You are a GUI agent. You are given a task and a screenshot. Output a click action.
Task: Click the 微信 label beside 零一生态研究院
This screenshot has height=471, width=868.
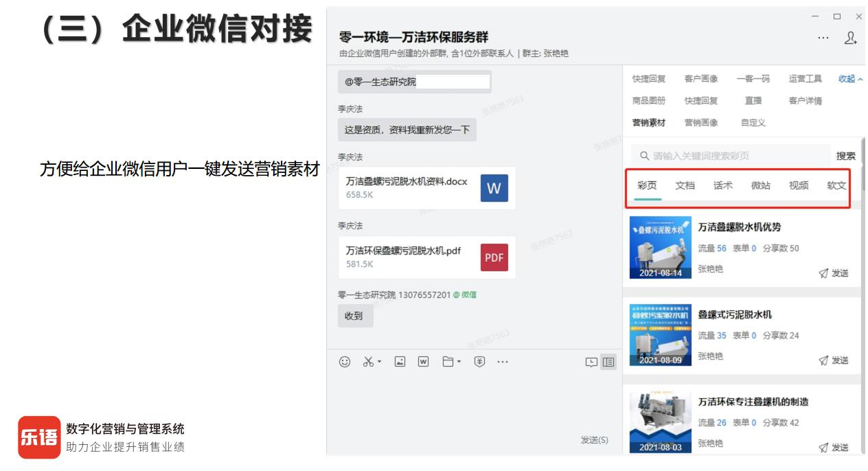click(465, 295)
